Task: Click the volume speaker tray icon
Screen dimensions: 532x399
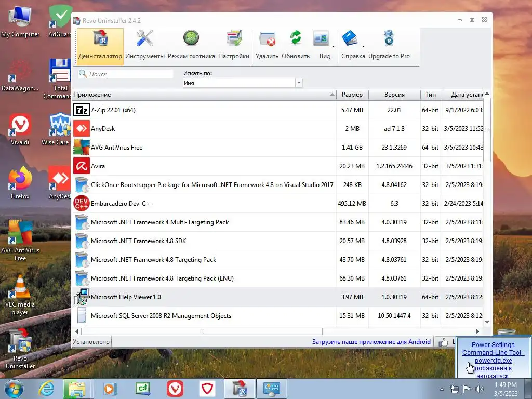Action: click(480, 389)
